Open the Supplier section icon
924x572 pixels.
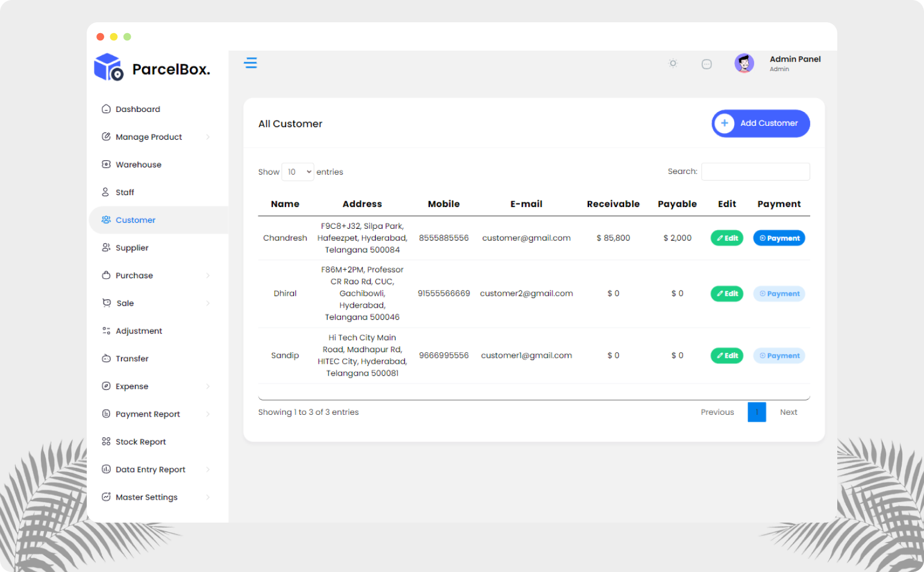tap(106, 247)
